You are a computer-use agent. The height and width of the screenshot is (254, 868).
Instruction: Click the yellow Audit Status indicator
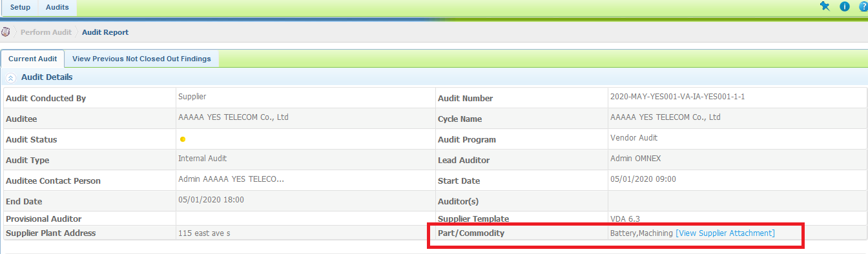click(x=183, y=139)
